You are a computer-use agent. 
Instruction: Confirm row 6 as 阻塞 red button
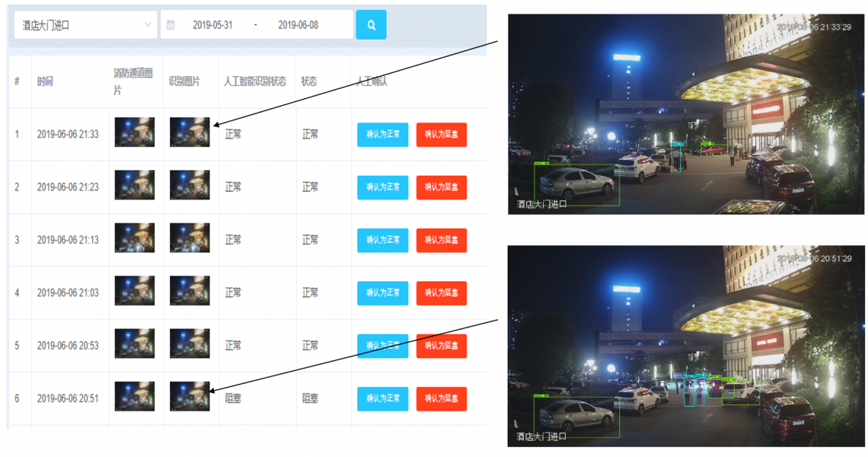pyautogui.click(x=441, y=398)
